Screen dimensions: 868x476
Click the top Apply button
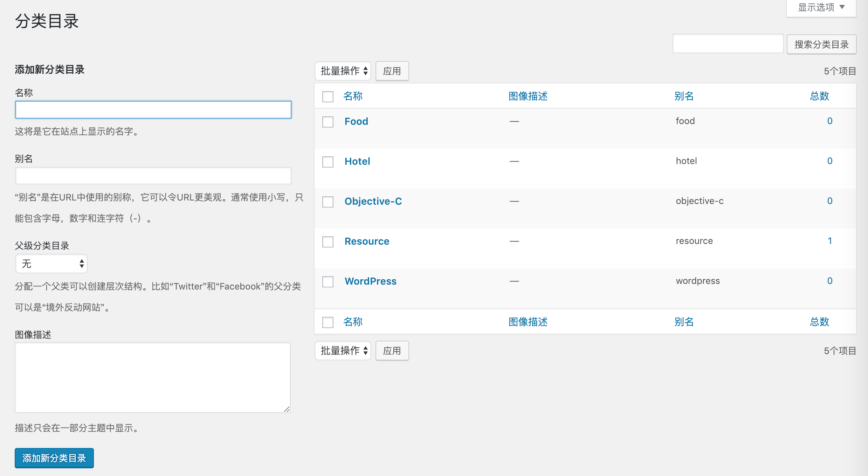pos(392,71)
